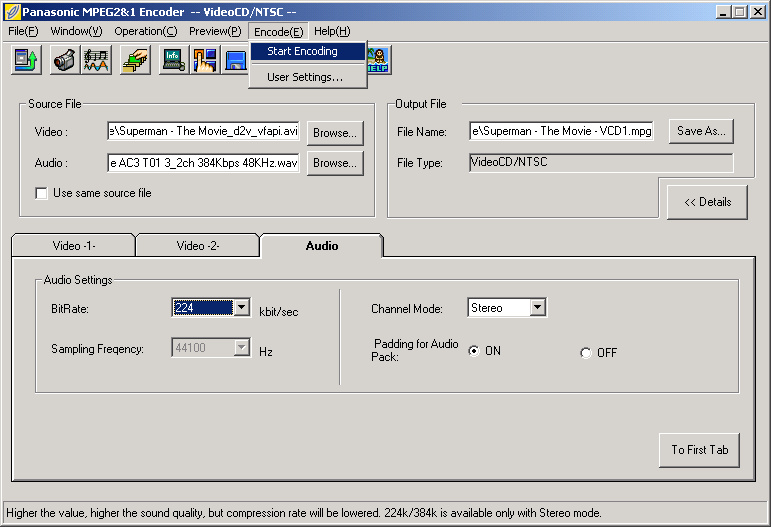
Task: Click the blue floppy disk save icon
Action: pos(235,60)
